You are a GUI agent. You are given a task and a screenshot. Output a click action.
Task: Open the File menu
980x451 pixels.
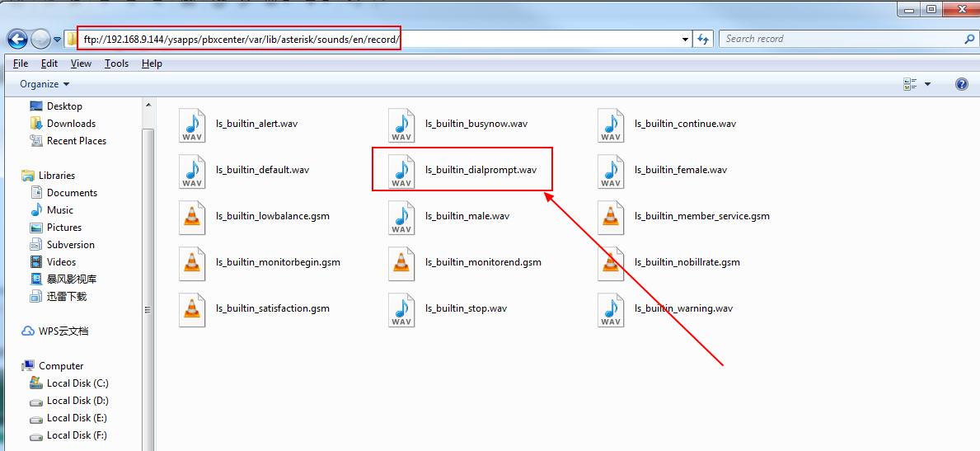click(21, 63)
